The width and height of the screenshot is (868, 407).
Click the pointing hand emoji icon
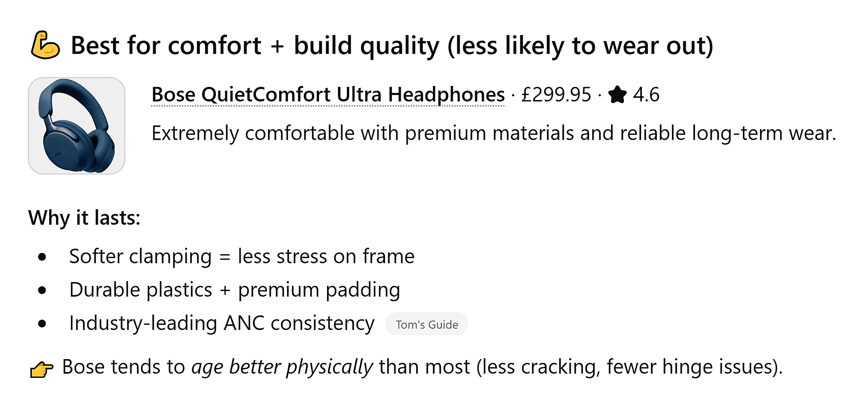click(42, 369)
